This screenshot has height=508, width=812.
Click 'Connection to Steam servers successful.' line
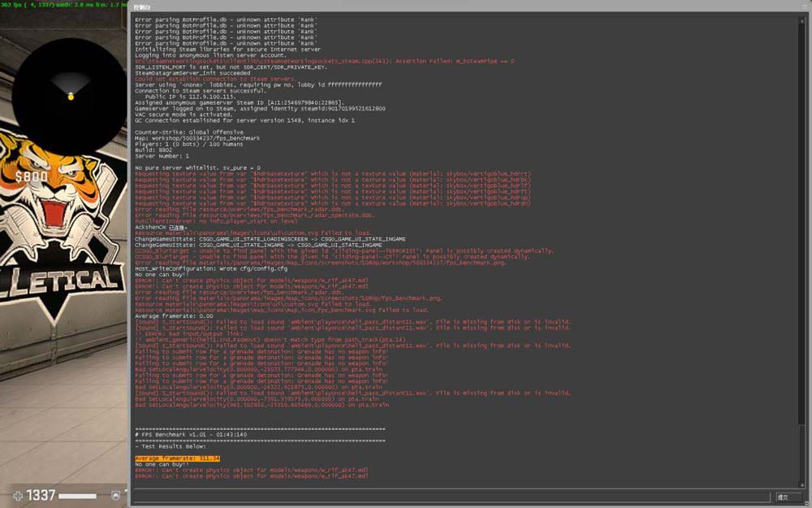pyautogui.click(x=200, y=91)
